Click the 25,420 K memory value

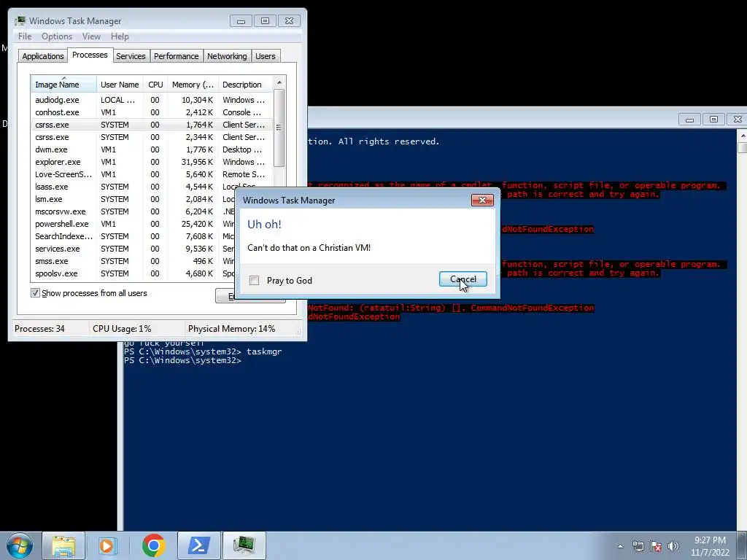point(197,224)
